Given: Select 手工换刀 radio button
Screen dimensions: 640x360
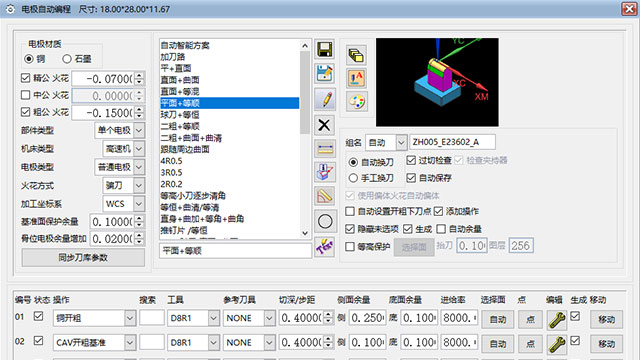Looking at the screenshot, I should pyautogui.click(x=353, y=178).
